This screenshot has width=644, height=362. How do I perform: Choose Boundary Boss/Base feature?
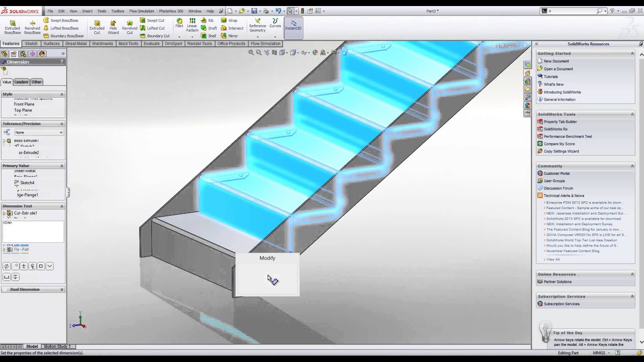63,36
